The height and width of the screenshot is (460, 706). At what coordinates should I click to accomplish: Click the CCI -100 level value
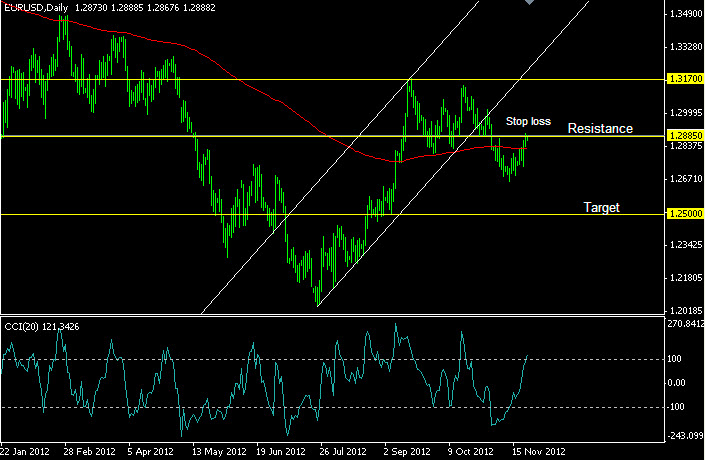pyautogui.click(x=676, y=406)
